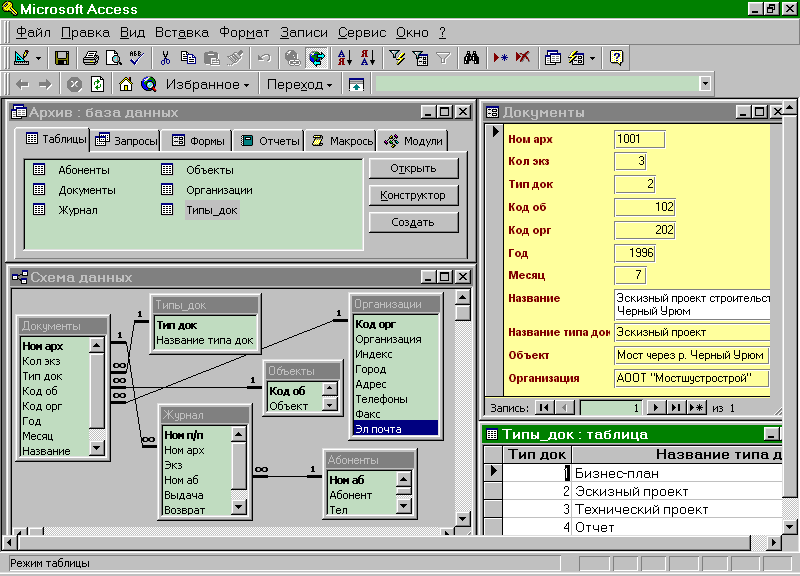The image size is (800, 576).
Task: Click the Insert Hyperlink icon
Action: pyautogui.click(x=292, y=58)
